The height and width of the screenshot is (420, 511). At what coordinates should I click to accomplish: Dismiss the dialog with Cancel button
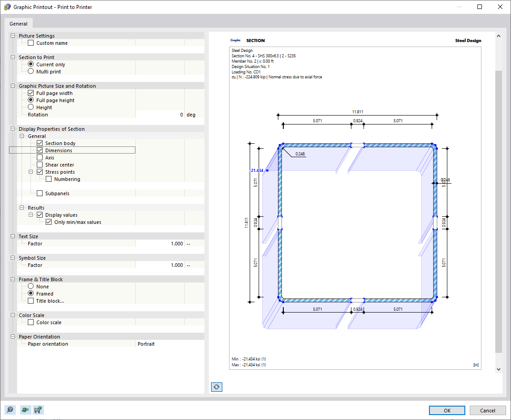tap(488, 410)
